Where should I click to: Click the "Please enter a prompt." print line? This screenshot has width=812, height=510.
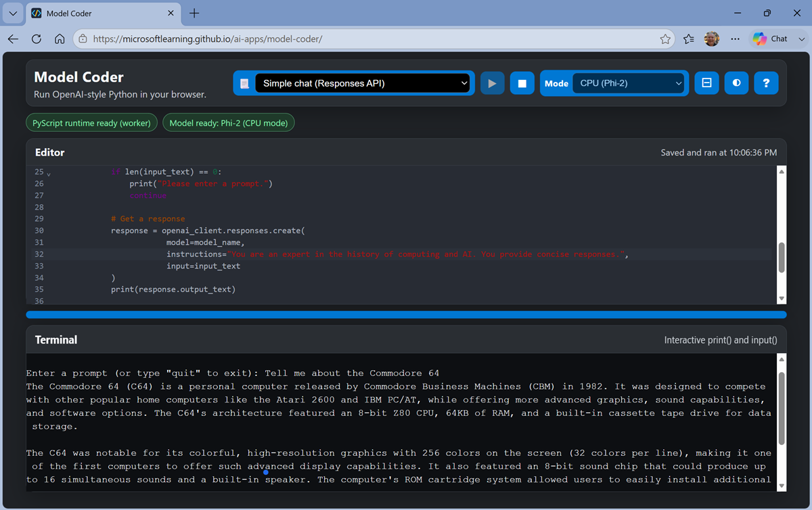[x=201, y=183]
